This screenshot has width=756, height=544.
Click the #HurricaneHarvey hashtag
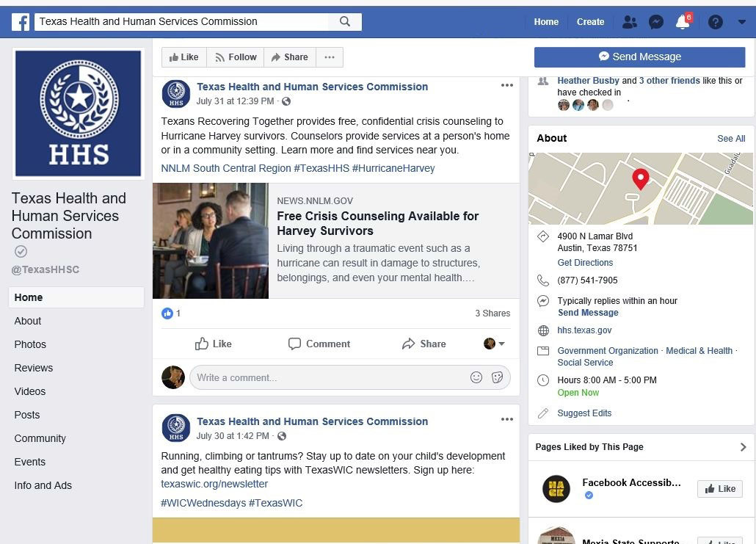[x=393, y=168]
